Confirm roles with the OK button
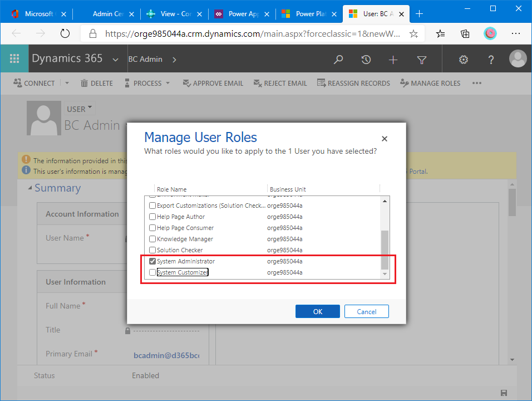This screenshot has height=401, width=532. (x=318, y=311)
